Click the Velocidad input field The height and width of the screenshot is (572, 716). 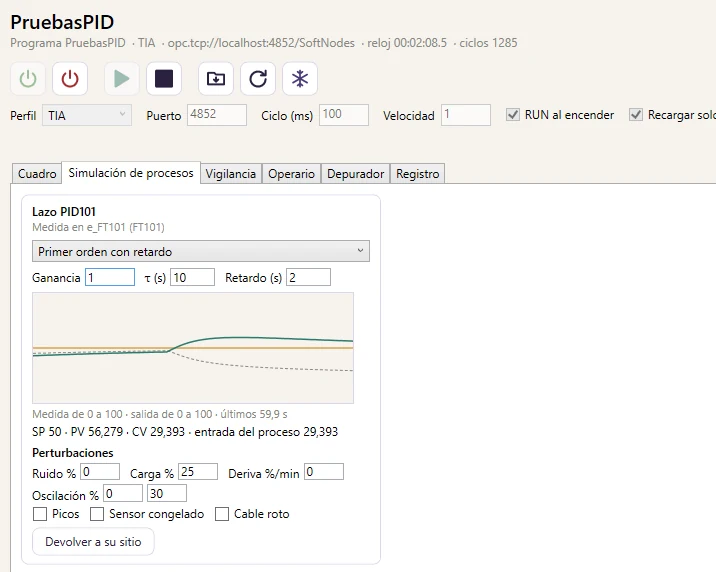[466, 115]
